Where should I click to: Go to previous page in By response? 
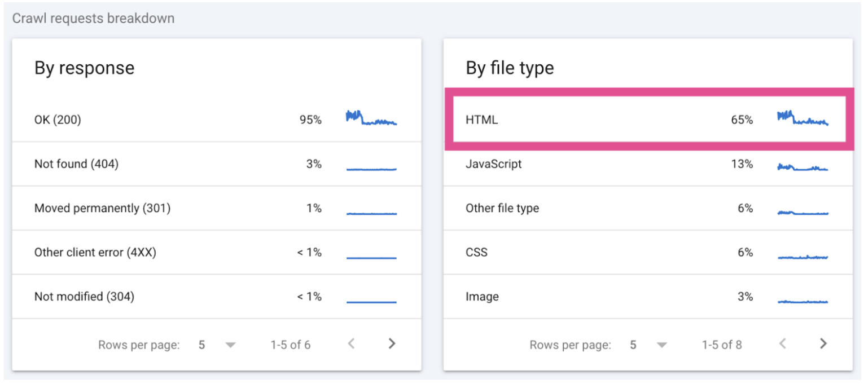pyautogui.click(x=351, y=343)
